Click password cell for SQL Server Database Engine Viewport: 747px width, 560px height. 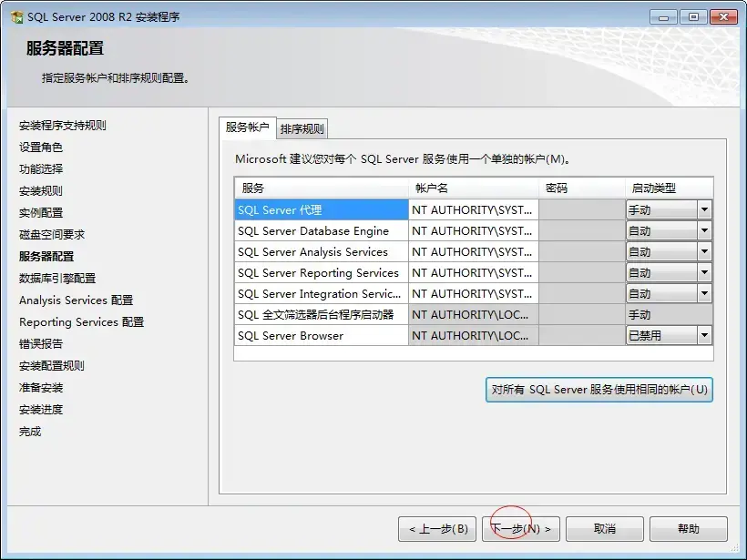point(582,230)
